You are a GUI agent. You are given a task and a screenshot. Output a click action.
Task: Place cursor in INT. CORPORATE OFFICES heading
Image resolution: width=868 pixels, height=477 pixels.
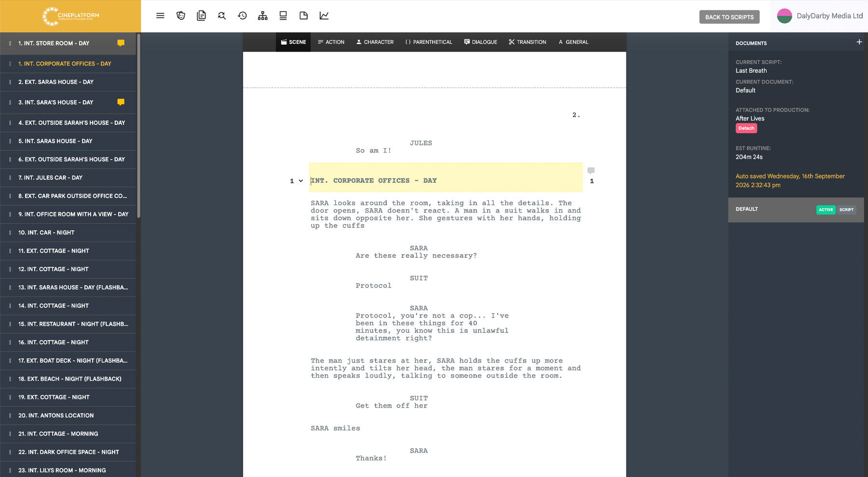(x=374, y=181)
